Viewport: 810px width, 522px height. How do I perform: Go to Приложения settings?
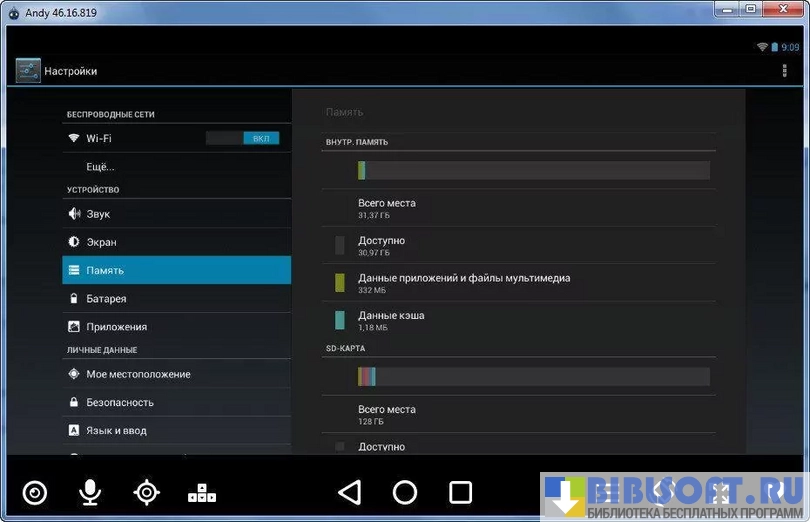tap(116, 326)
